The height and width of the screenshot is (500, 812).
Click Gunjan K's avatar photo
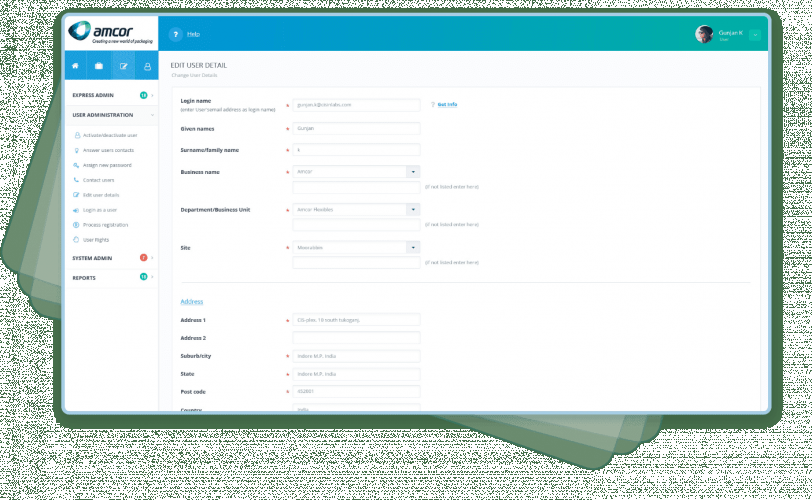point(704,34)
